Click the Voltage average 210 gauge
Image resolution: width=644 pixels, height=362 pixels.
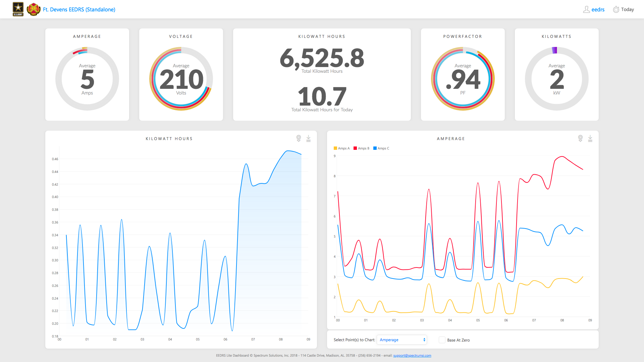[x=181, y=79]
